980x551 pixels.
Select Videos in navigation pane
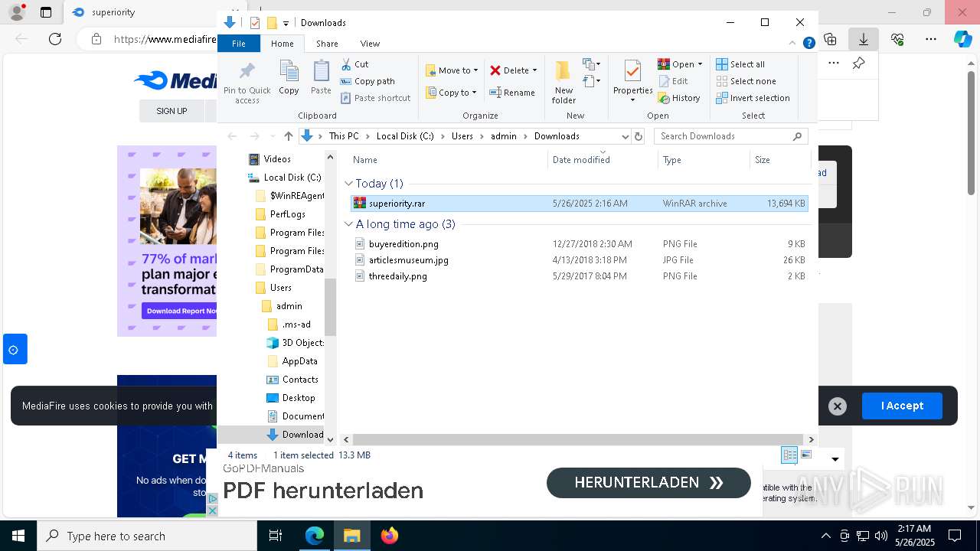277,159
